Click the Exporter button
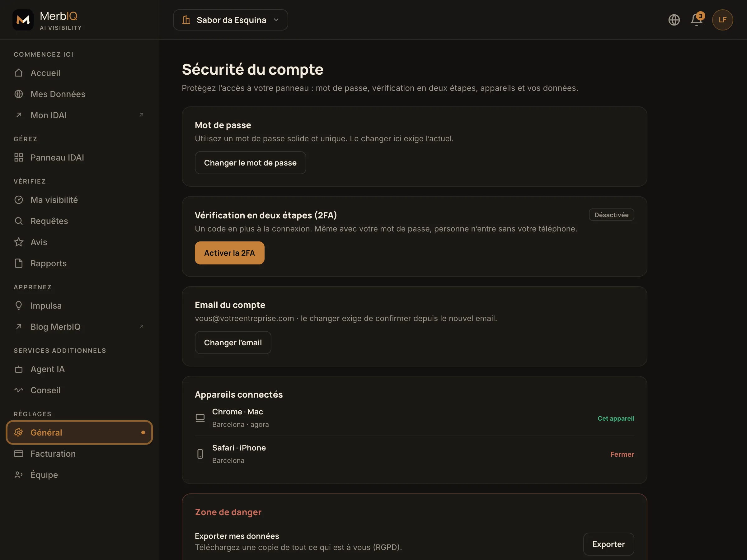The image size is (747, 560). click(608, 544)
